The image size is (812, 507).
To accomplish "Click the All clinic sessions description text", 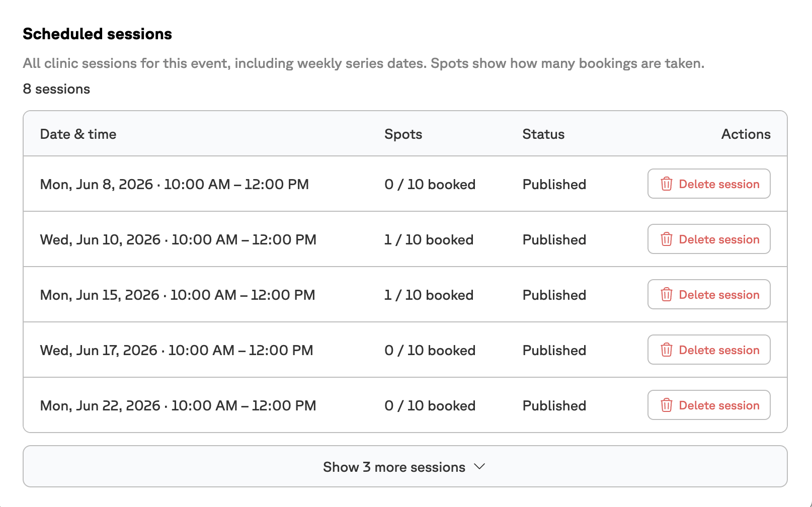I will tap(364, 63).
